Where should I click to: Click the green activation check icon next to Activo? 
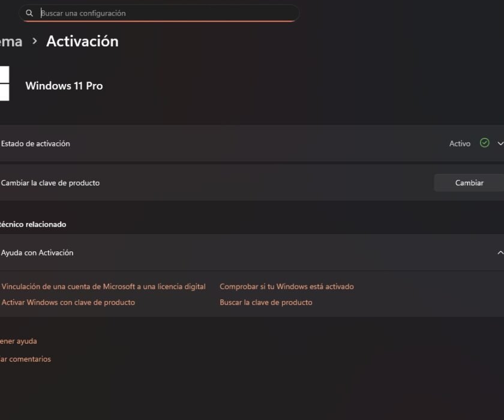(484, 143)
